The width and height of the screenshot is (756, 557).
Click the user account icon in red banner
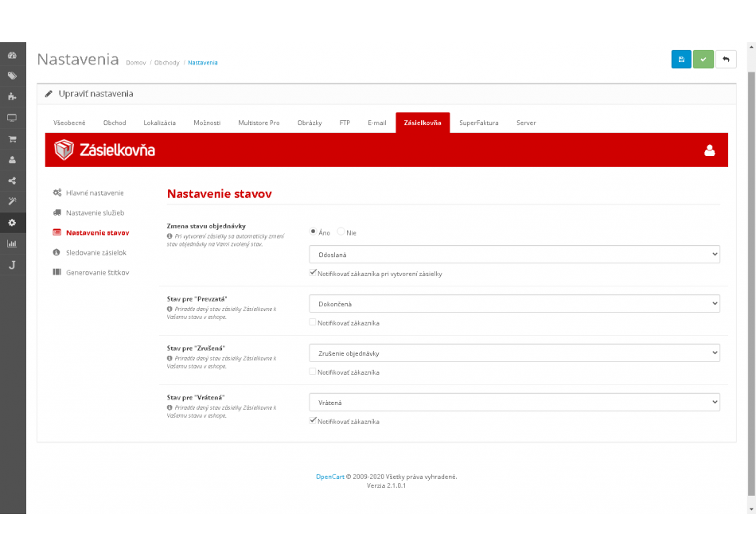(x=709, y=150)
